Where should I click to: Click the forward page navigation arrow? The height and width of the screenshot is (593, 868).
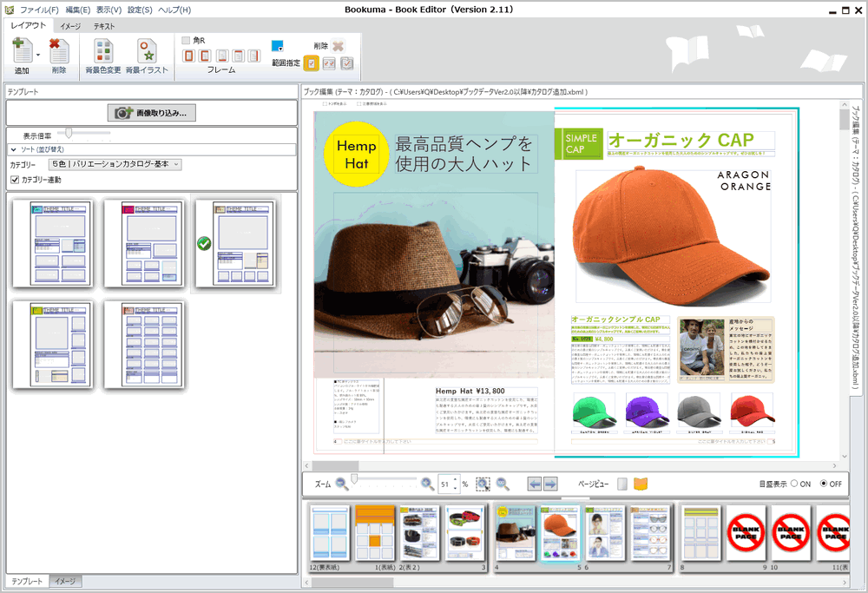point(549,484)
